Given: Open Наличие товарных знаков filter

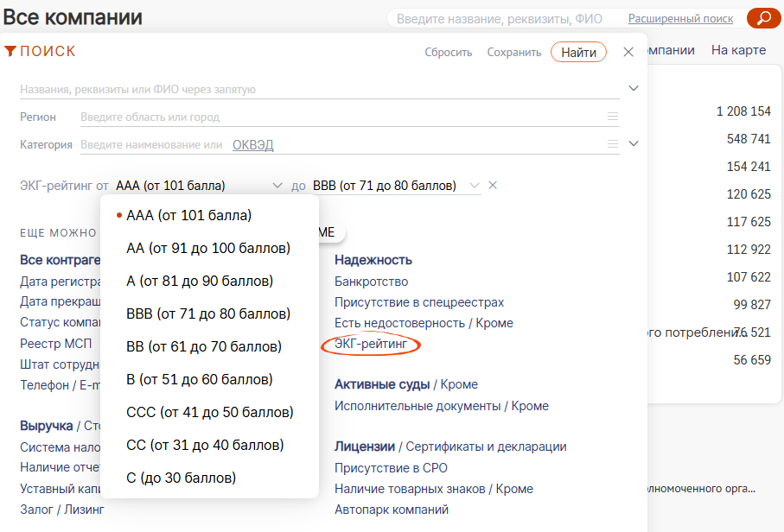Looking at the screenshot, I should tap(410, 489).
